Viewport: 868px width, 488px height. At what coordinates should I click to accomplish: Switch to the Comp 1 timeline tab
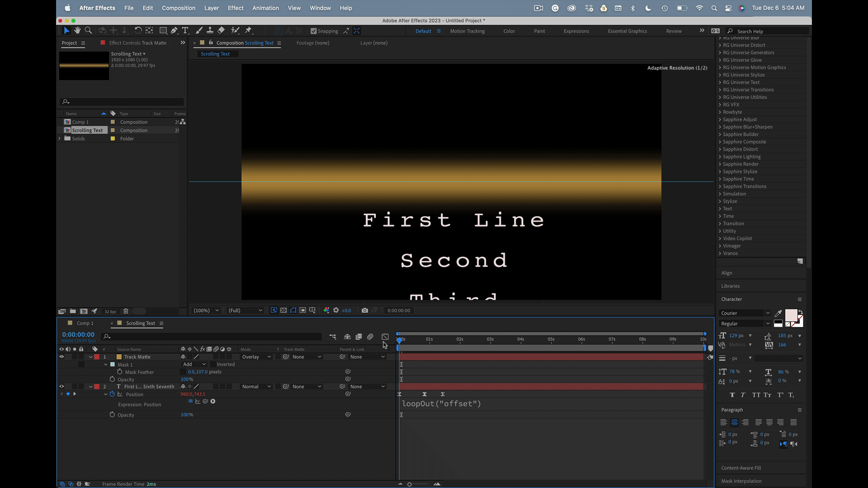pos(85,323)
